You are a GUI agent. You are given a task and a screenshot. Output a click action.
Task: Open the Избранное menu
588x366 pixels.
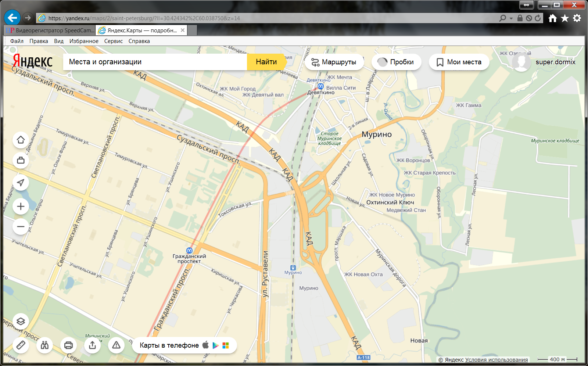[84, 41]
